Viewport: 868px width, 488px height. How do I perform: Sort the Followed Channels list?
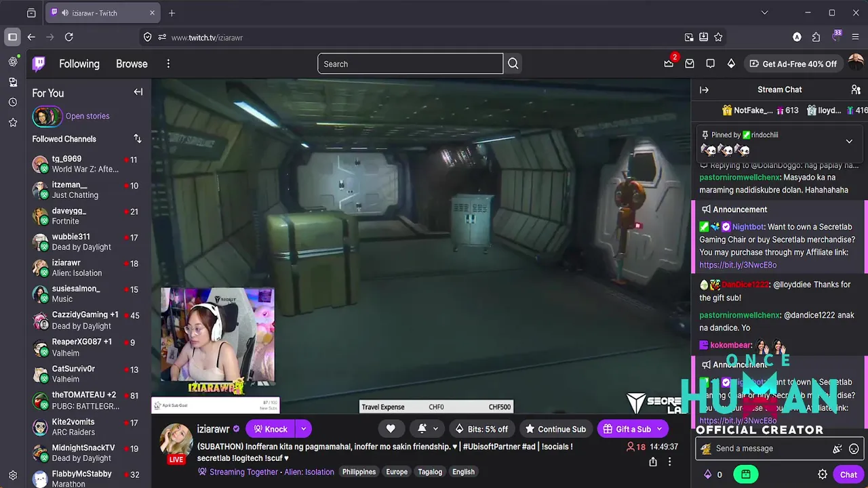pos(138,138)
